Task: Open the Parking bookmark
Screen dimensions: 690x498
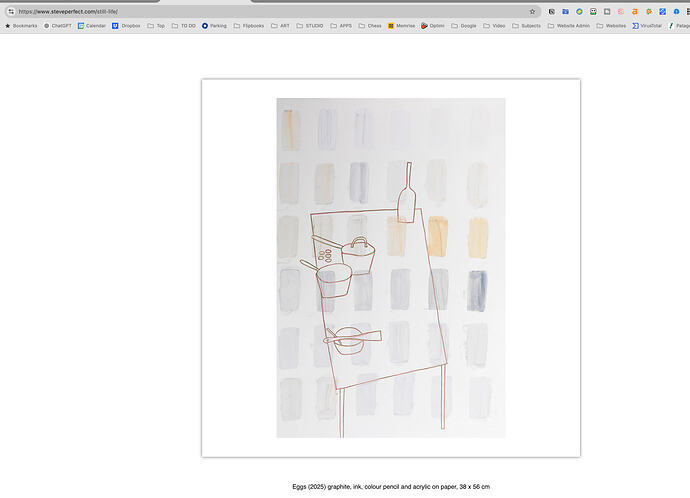Action: click(214, 26)
